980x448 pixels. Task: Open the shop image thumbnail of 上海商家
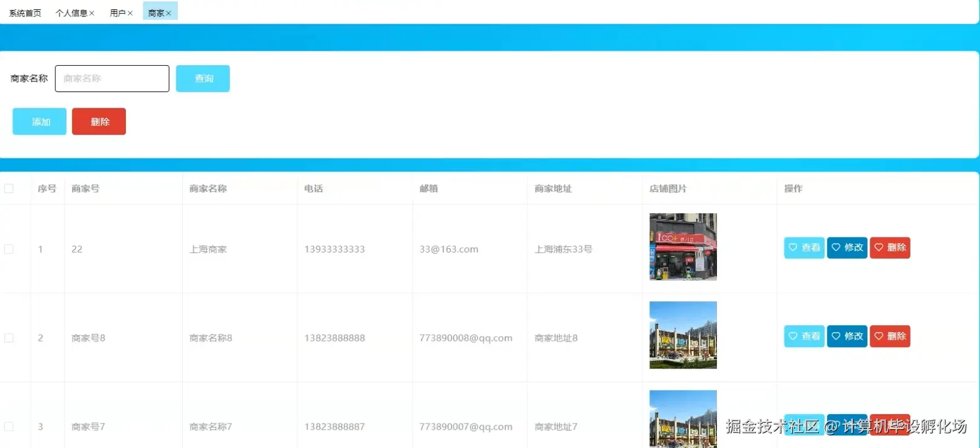683,246
